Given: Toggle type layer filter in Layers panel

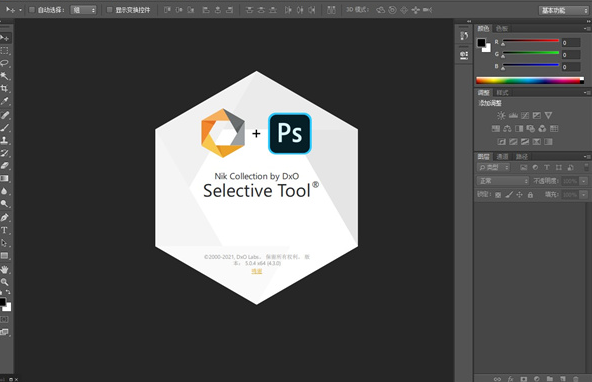Looking at the screenshot, I should pyautogui.click(x=547, y=167).
